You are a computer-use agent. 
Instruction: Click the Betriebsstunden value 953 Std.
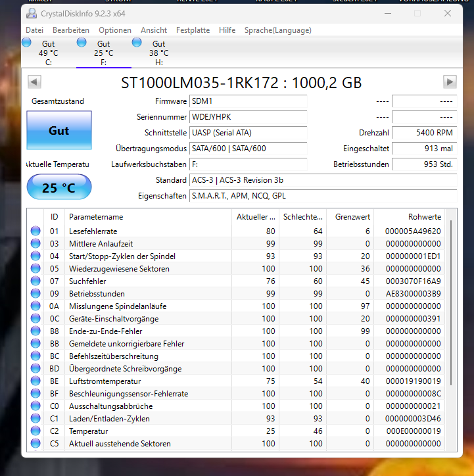click(x=425, y=164)
